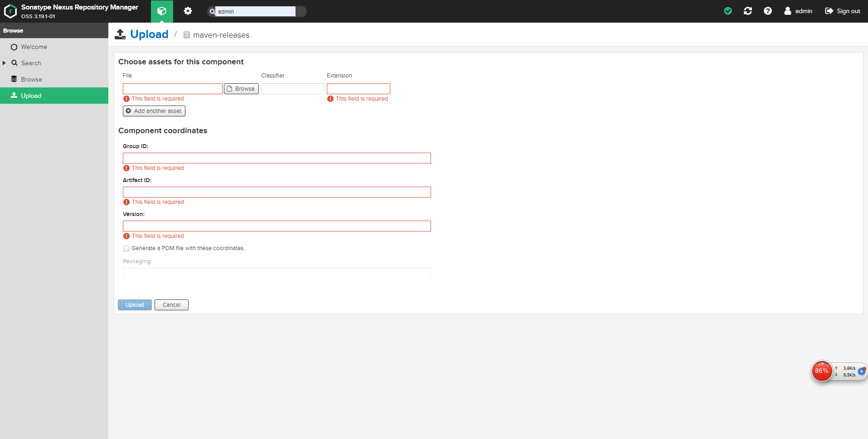
Task: Click maven-releases breadcrumb
Action: (221, 35)
